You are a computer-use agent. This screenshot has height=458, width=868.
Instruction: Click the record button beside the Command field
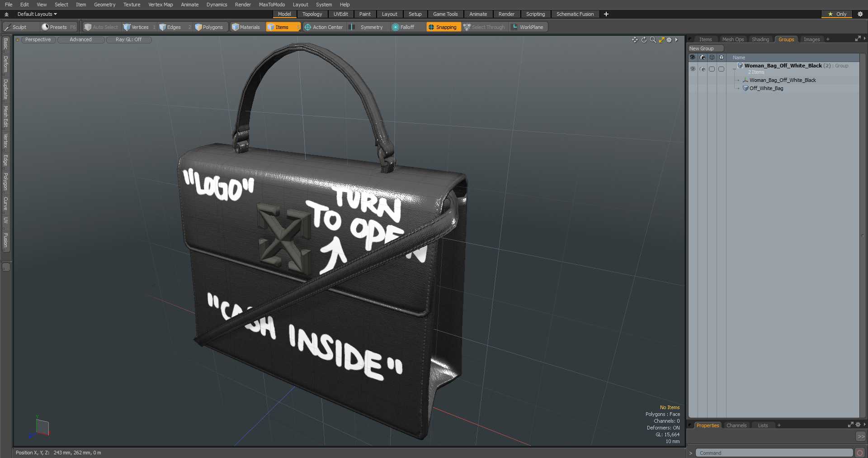[x=860, y=453]
